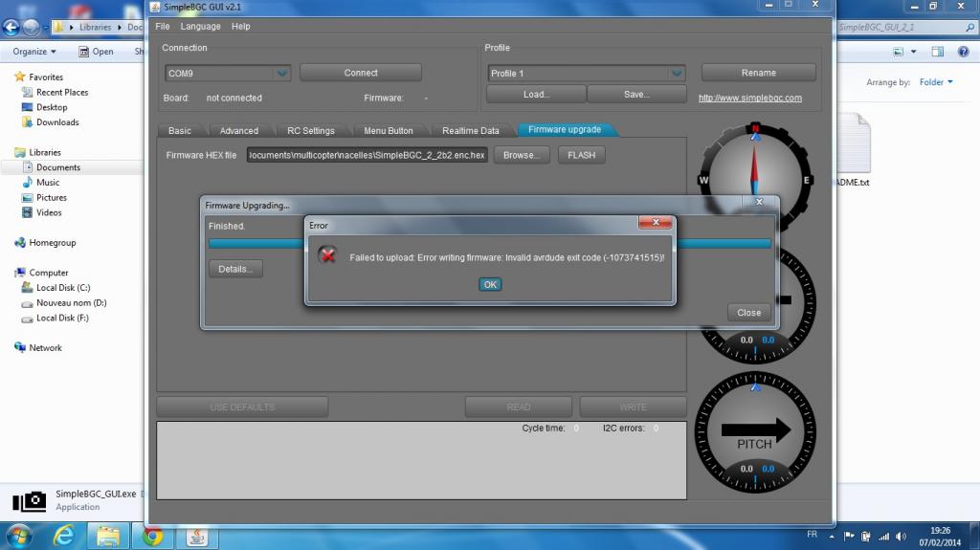Open Homegroup in Explorer sidebar

(45, 242)
